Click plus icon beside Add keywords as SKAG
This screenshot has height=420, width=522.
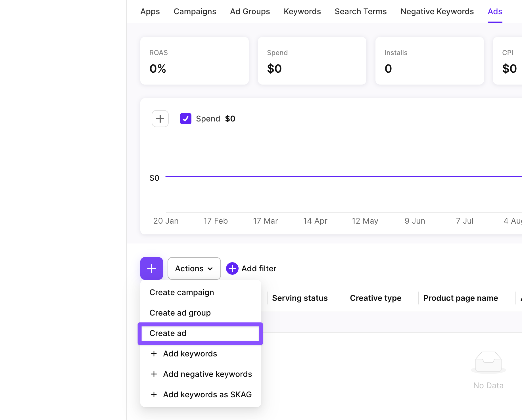coord(154,394)
